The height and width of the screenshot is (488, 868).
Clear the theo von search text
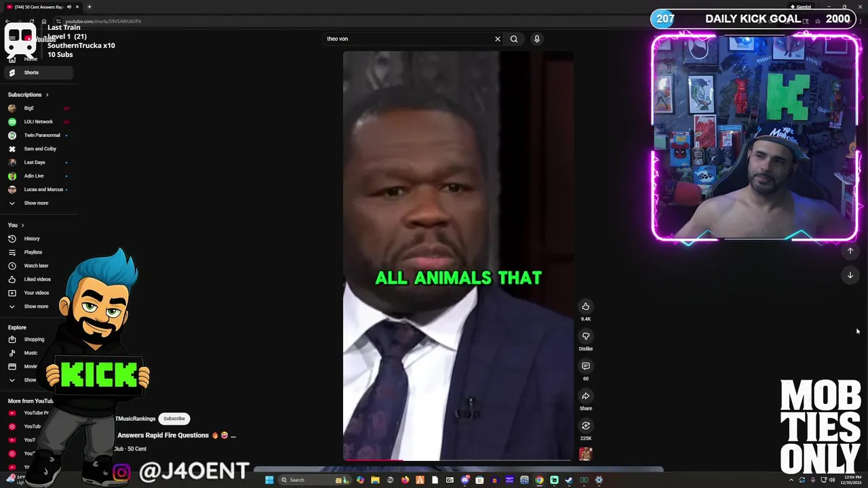pos(498,39)
